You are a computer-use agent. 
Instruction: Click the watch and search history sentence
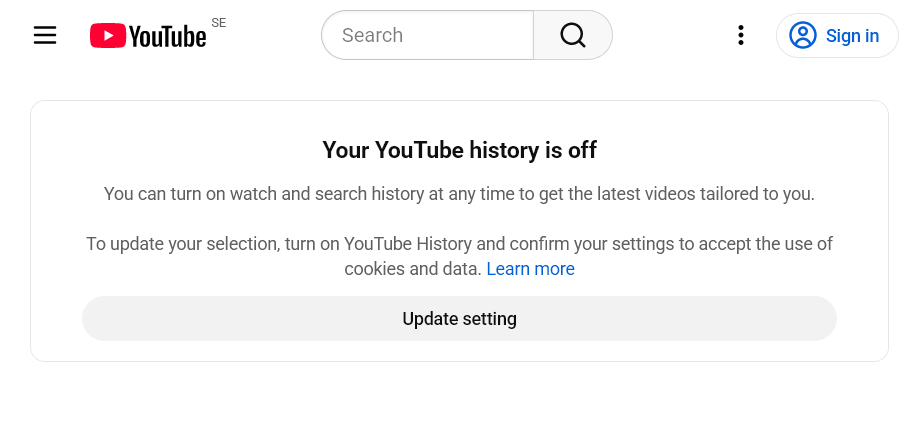459,194
